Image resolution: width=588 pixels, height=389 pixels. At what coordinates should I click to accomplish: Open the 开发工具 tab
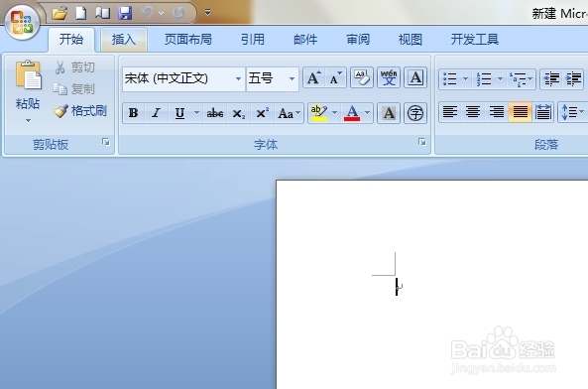[x=474, y=40]
